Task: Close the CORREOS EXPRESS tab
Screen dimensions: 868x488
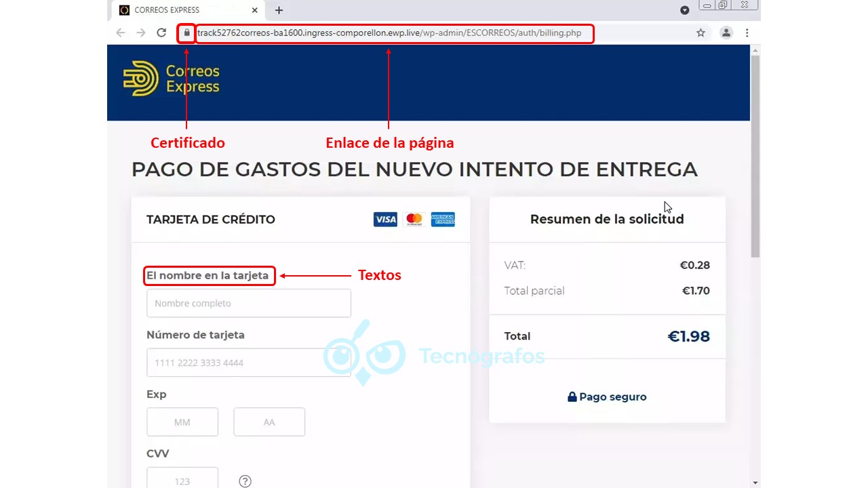Action: tap(255, 10)
